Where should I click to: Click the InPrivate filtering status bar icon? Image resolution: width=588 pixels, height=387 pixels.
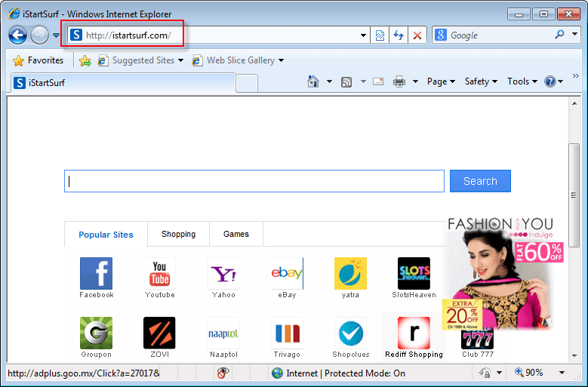click(223, 373)
